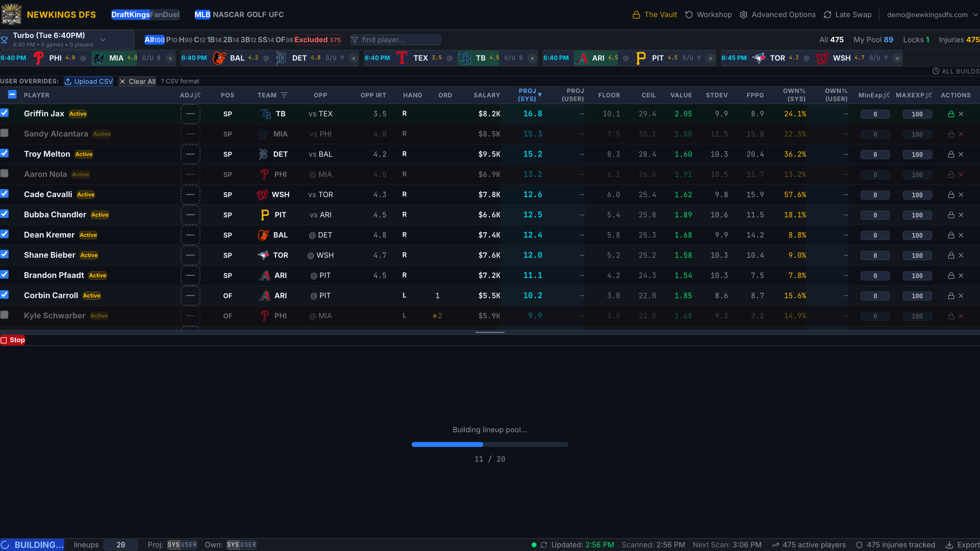Open ALL BUILDS history
The height and width of the screenshot is (551, 980).
(x=956, y=71)
